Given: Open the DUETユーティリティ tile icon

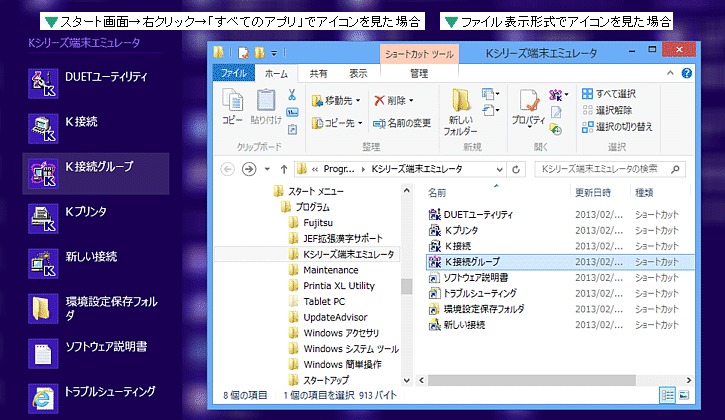Looking at the screenshot, I should pos(42,78).
